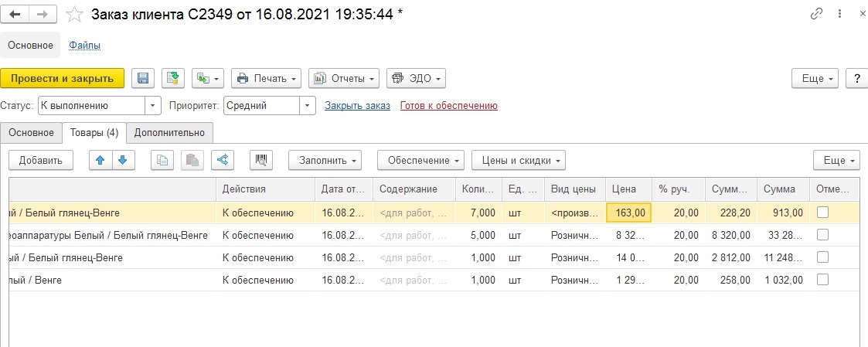This screenshot has width=868, height=347.
Task: Open the Приоритет dropdown list
Action: click(308, 105)
